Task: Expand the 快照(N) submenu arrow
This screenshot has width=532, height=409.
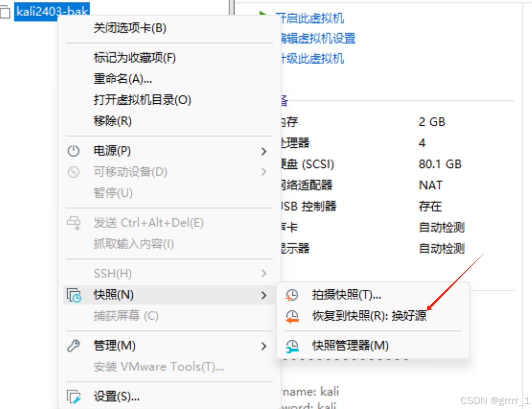Action: tap(264, 295)
